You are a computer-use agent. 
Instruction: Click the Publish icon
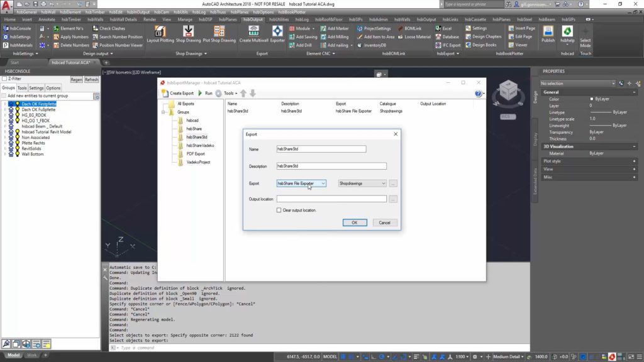pyautogui.click(x=548, y=34)
